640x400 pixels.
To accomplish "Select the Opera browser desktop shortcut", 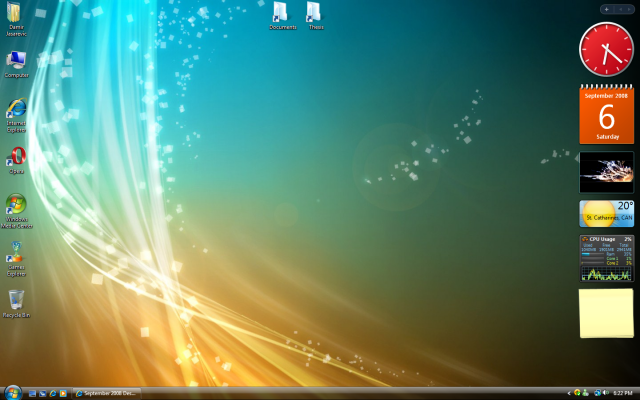I will click(16, 160).
